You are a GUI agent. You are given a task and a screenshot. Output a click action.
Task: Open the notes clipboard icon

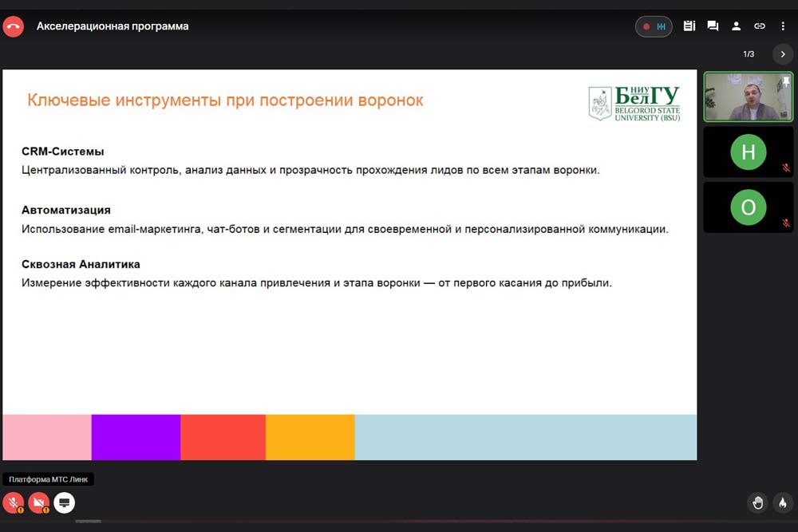[x=689, y=26]
